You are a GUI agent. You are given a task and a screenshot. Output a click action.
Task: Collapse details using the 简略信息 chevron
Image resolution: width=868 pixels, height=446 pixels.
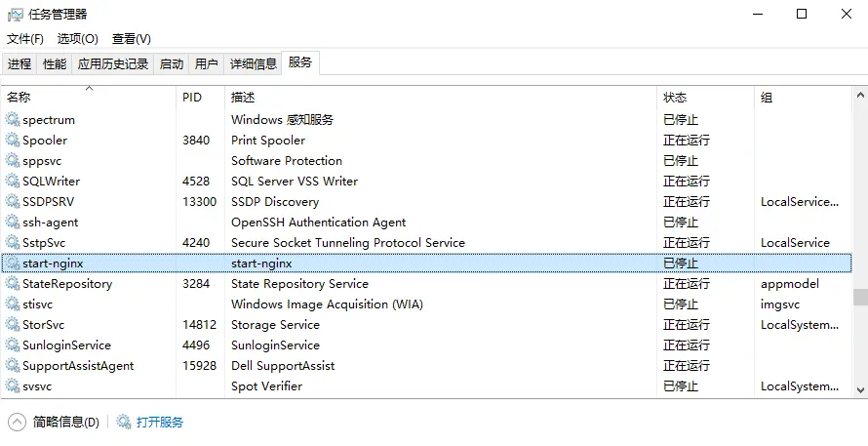(x=18, y=423)
